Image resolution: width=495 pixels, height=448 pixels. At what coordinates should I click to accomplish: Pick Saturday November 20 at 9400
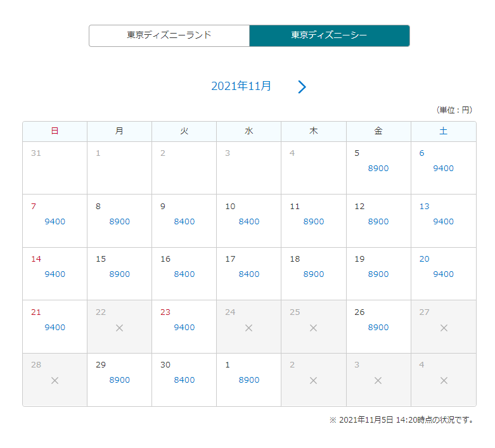coord(443,274)
